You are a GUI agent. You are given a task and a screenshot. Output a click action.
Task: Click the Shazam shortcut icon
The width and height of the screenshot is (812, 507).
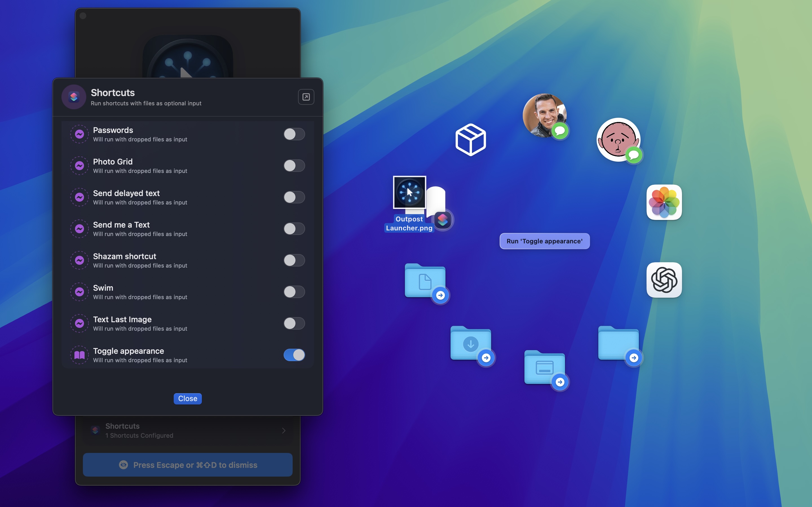pos(79,260)
